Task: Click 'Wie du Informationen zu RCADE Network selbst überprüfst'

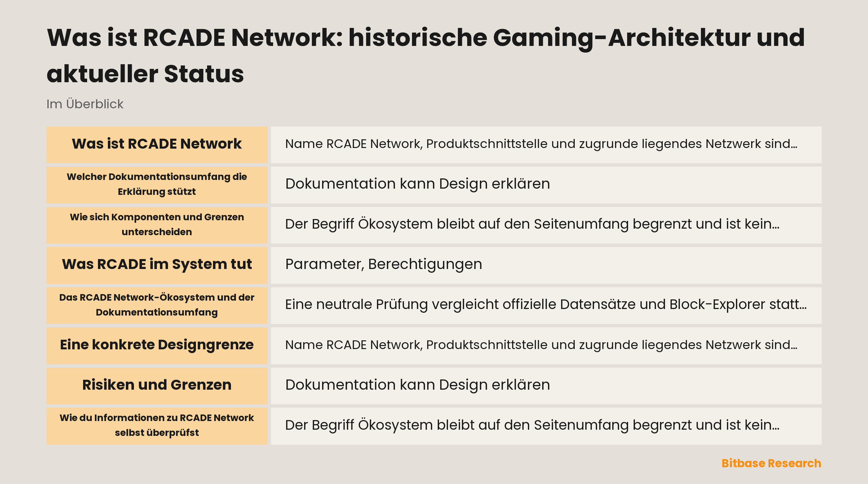Action: tap(157, 426)
